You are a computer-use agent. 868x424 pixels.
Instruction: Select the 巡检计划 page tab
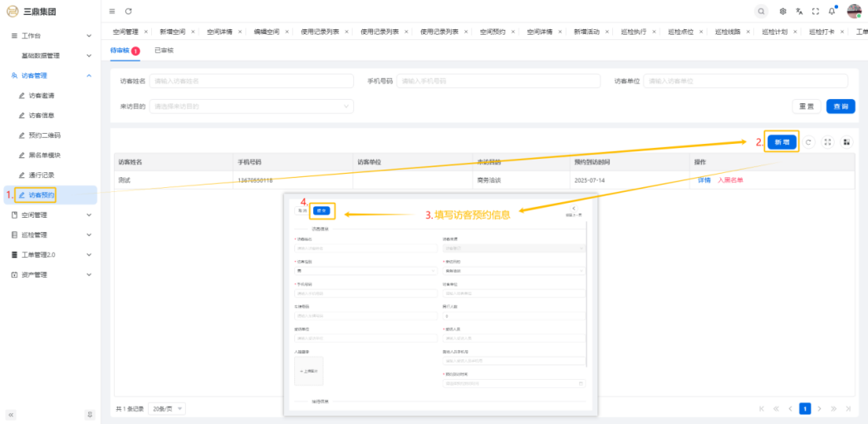click(775, 32)
